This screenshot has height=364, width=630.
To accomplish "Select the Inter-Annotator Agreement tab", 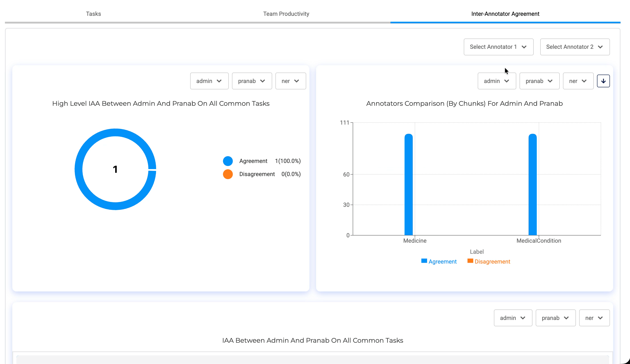I will click(x=505, y=14).
